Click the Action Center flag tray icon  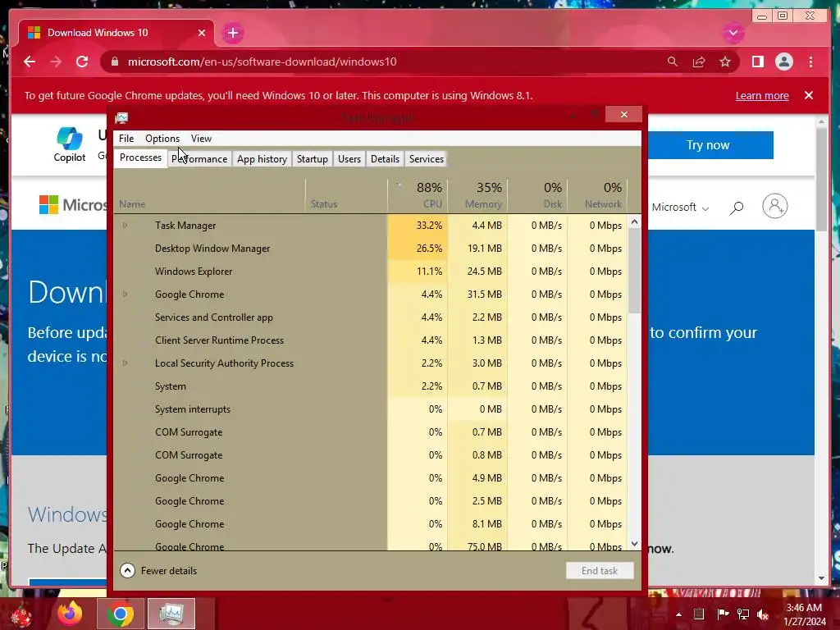coord(722,614)
